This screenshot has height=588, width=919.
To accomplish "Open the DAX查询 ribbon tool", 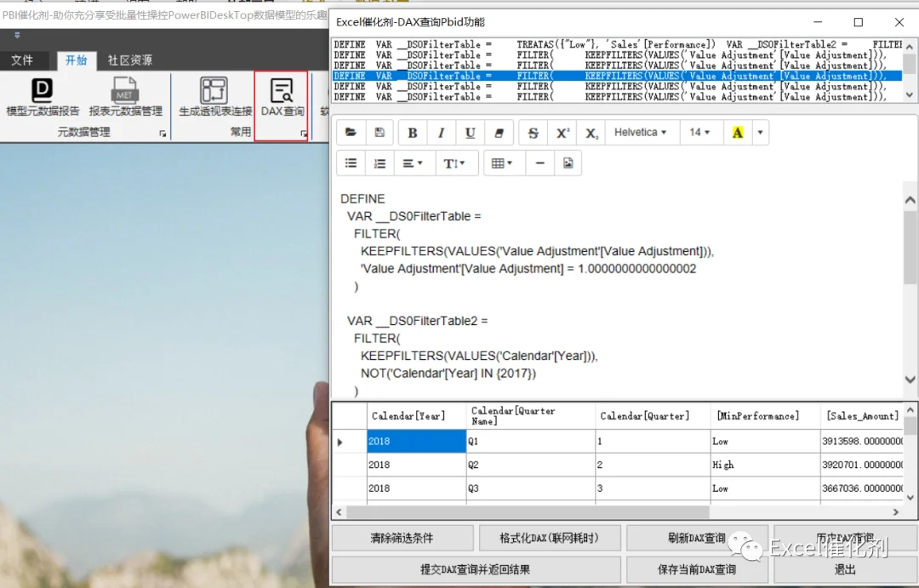I will pos(282,97).
